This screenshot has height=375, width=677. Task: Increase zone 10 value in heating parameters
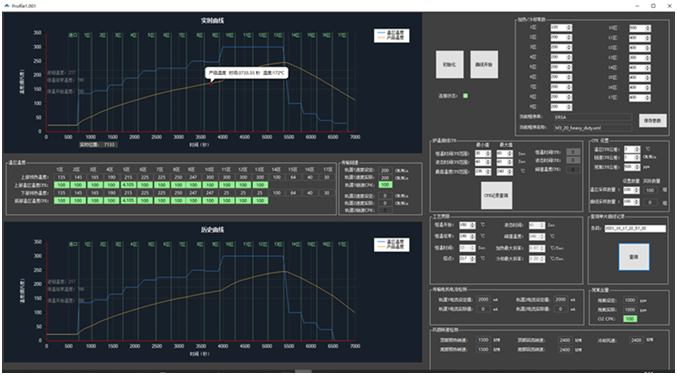tap(647, 26)
